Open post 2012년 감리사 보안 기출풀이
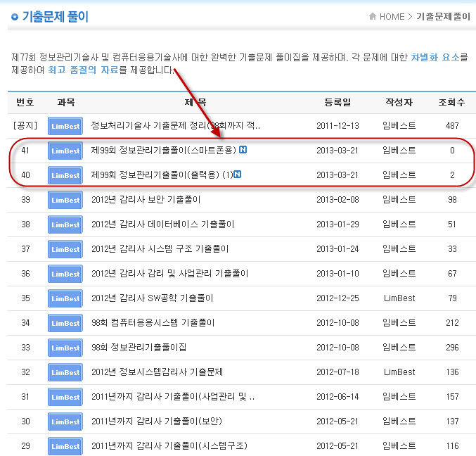 (x=146, y=200)
